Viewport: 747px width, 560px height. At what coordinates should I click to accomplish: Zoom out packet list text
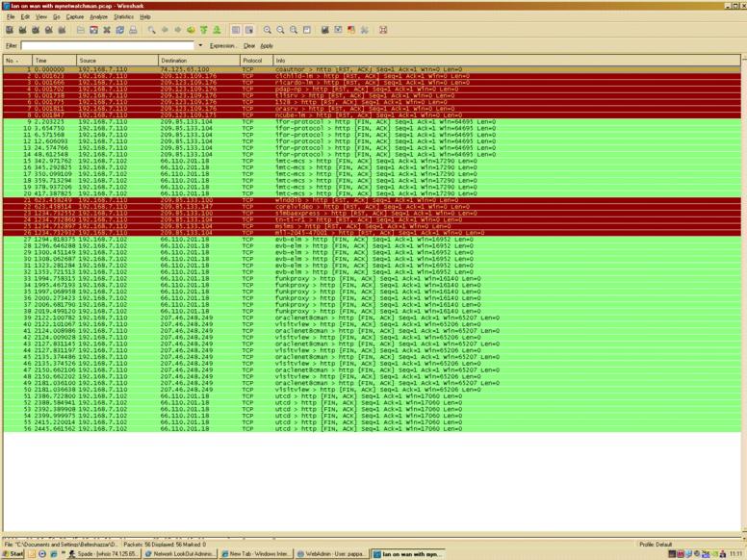280,30
